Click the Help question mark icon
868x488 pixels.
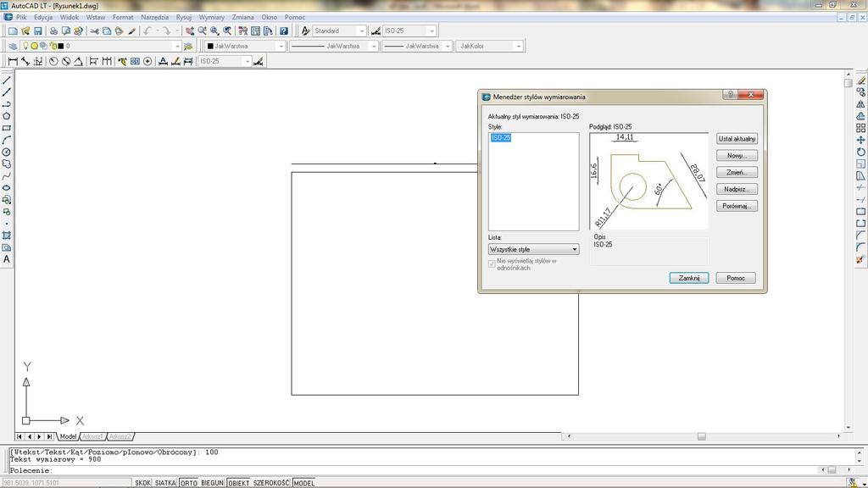tap(284, 31)
